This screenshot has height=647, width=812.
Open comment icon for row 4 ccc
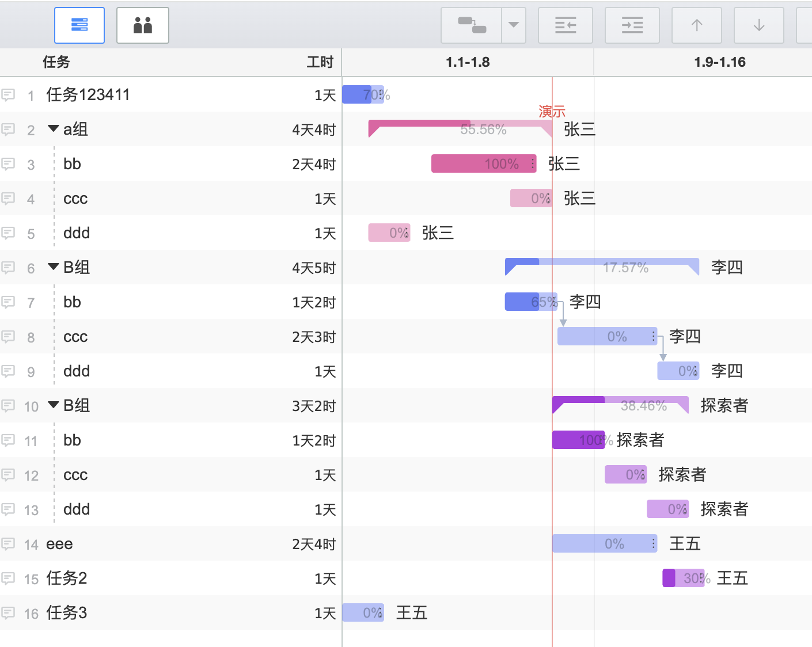coord(8,198)
